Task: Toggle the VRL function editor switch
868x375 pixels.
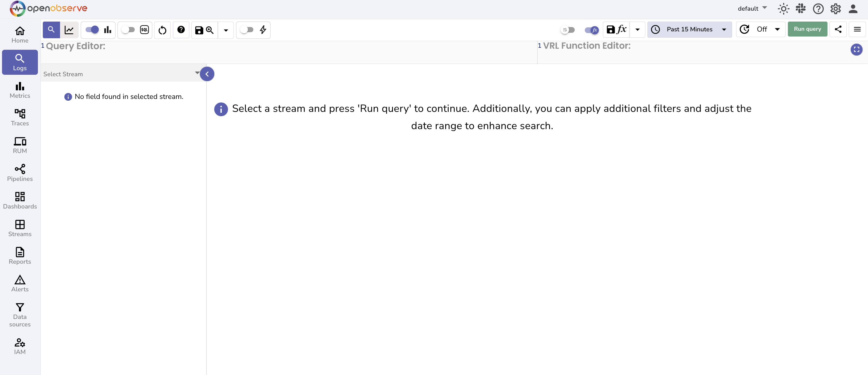Action: click(x=591, y=30)
